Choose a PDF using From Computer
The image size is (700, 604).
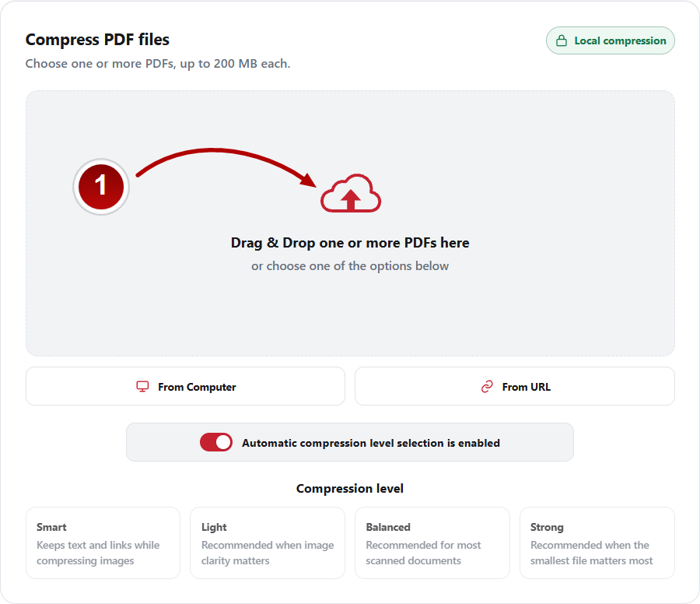[185, 386]
